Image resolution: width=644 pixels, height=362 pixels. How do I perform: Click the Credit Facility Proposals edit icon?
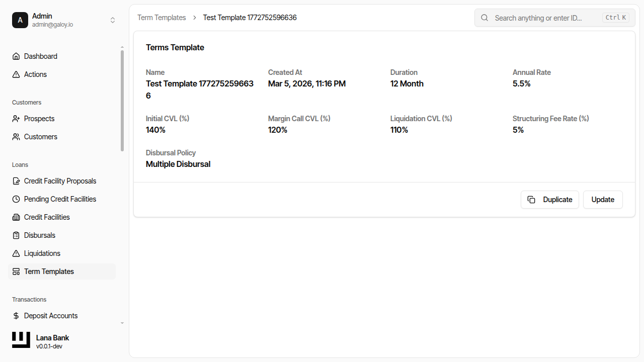[16, 181]
